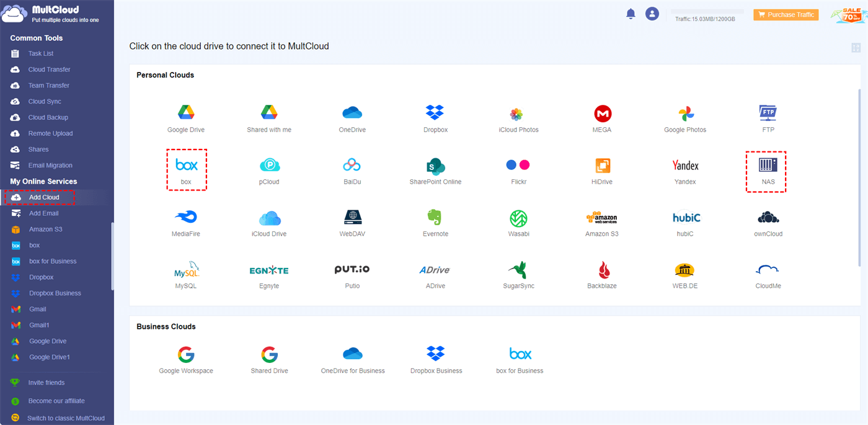Connect the Dropbox personal cloud
Image resolution: width=868 pixels, height=425 pixels.
[x=435, y=113]
